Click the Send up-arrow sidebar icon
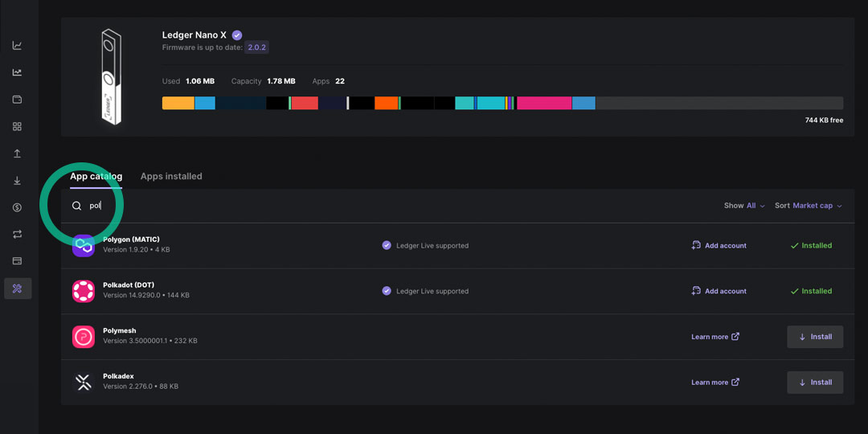Screen dimensions: 868x434 pyautogui.click(x=17, y=154)
